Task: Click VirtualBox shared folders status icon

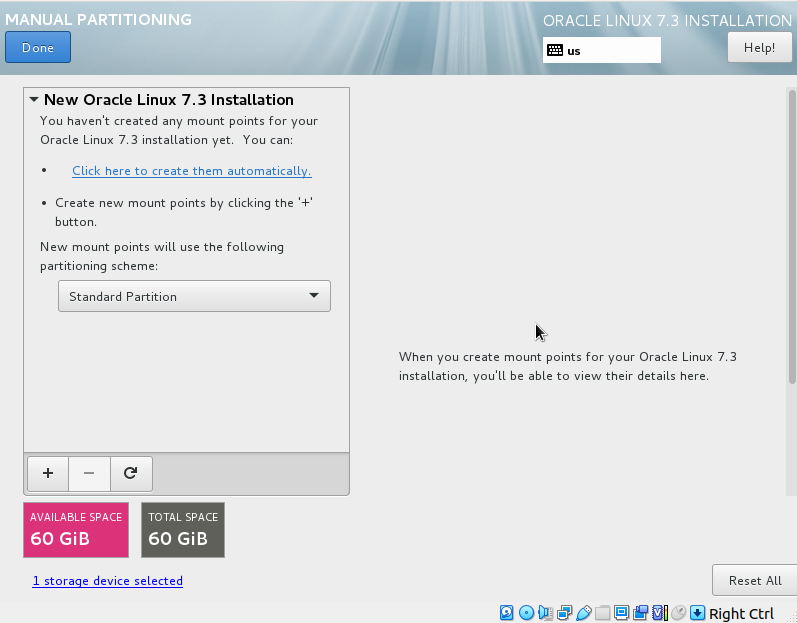Action: (602, 613)
